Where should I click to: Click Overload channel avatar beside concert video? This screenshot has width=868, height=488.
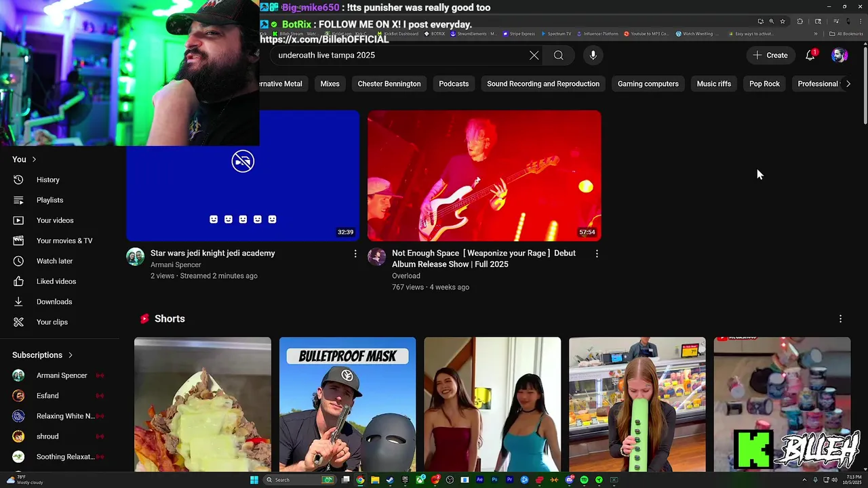pos(377,257)
